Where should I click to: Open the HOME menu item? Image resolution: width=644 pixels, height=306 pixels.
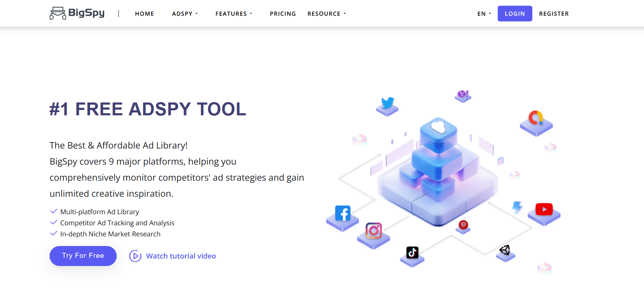144,14
